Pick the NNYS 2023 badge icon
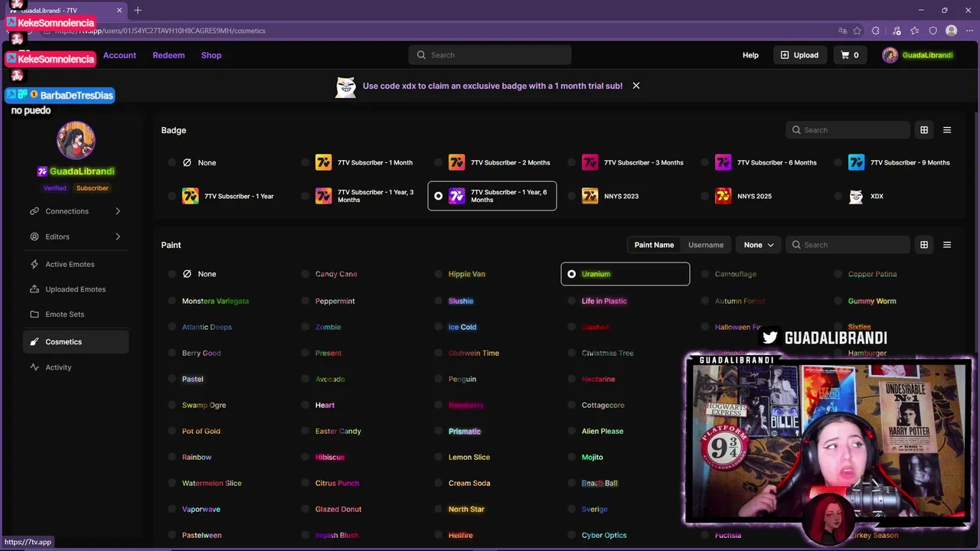980x551 pixels. [x=590, y=196]
